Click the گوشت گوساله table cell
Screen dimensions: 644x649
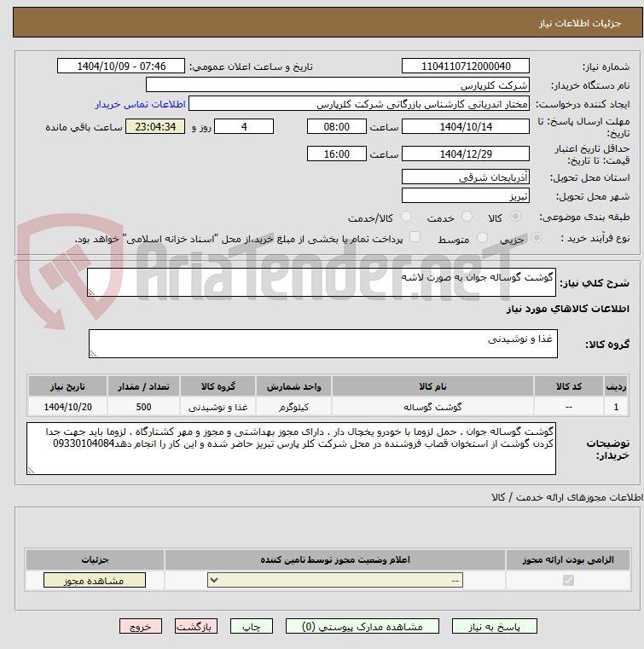(x=432, y=407)
